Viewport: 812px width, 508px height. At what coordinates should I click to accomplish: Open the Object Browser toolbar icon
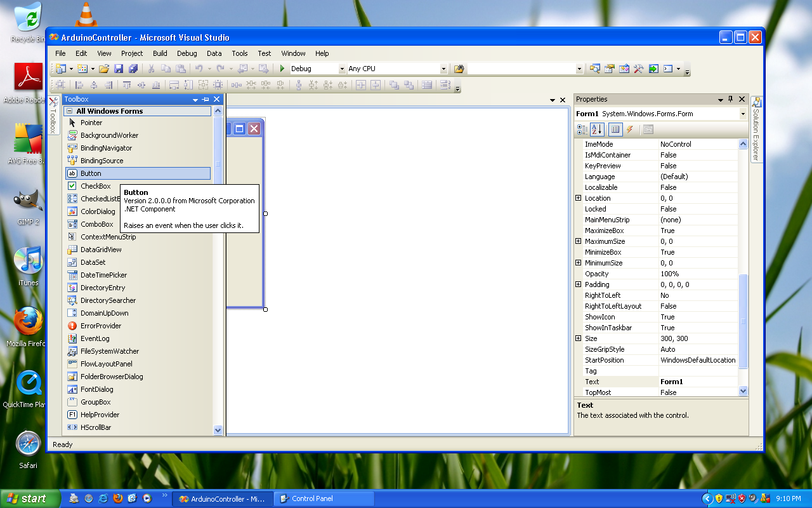click(624, 69)
